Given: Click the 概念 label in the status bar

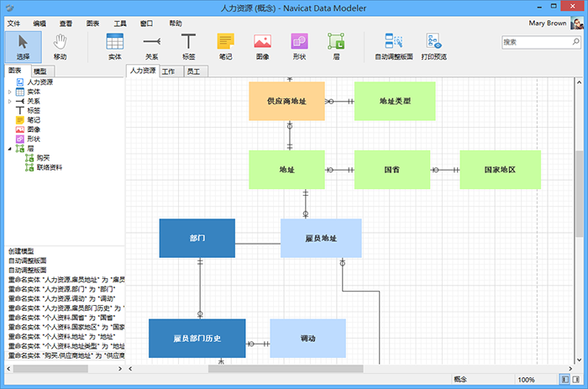Looking at the screenshot, I should [x=460, y=379].
